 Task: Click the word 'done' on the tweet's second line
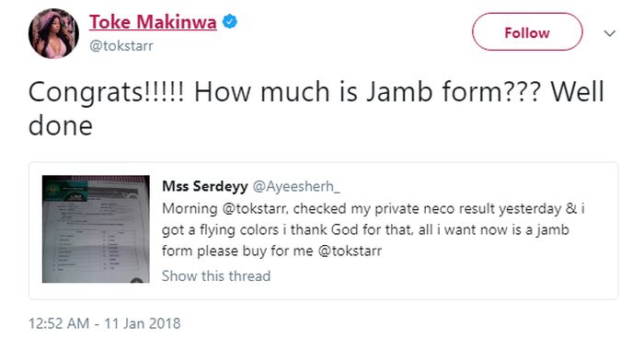(61, 126)
